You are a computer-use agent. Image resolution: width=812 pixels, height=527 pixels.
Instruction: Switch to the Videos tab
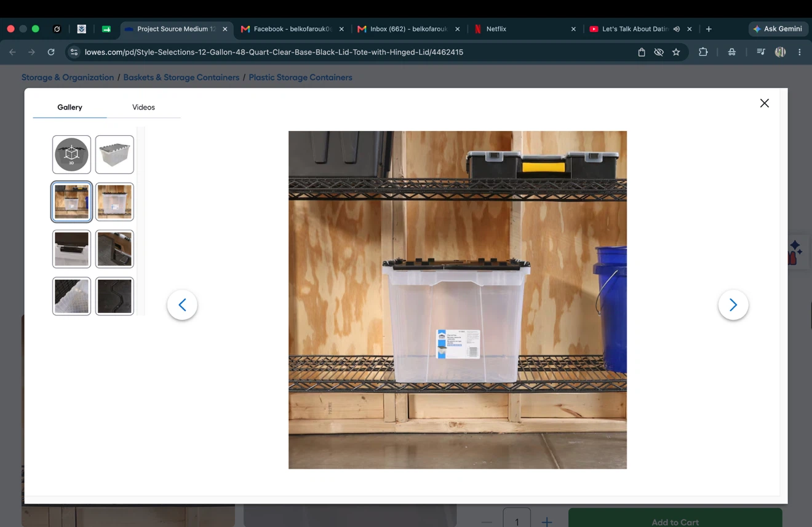[x=143, y=107]
